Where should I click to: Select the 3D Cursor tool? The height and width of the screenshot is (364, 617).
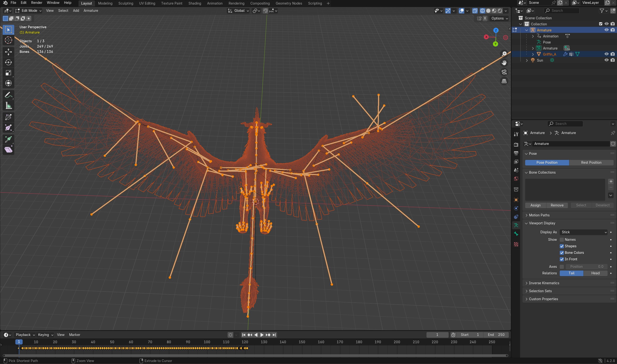click(x=8, y=40)
